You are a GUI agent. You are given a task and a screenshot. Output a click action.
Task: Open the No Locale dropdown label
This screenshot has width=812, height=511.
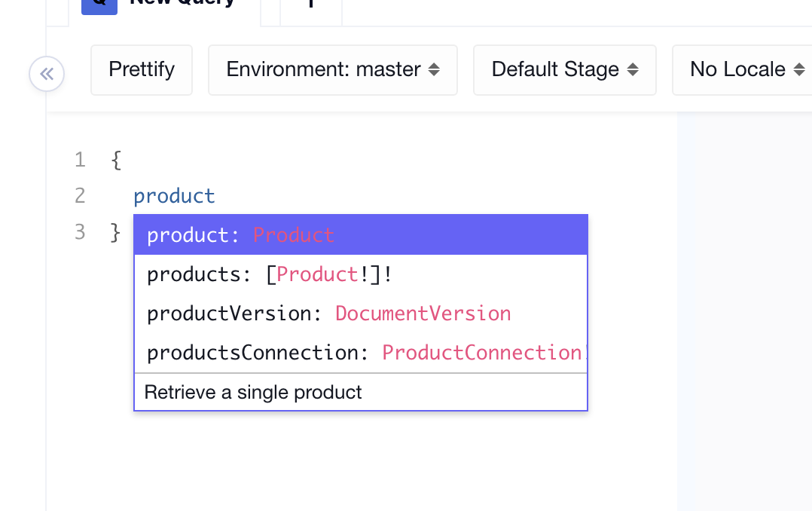pyautogui.click(x=737, y=69)
